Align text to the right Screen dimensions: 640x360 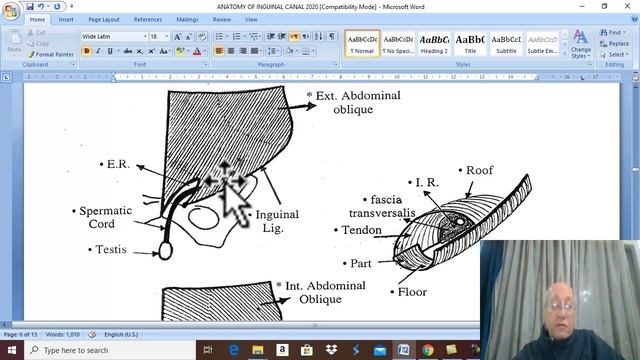[243, 51]
